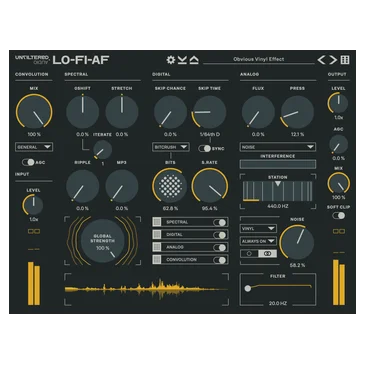Viewport: 365px width, 365px height.
Task: Click the save preset down-arrow icon
Action: 182,60
